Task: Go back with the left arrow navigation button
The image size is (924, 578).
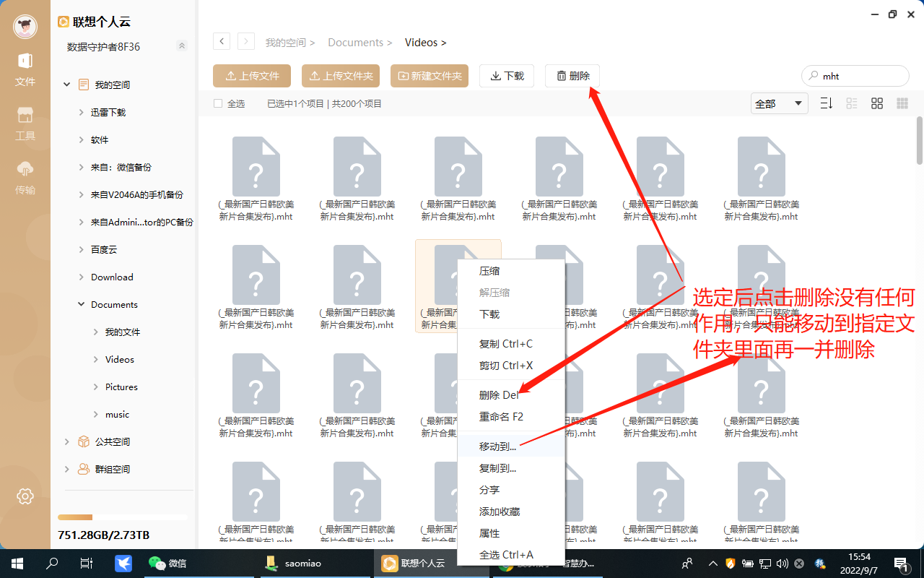Action: click(222, 41)
